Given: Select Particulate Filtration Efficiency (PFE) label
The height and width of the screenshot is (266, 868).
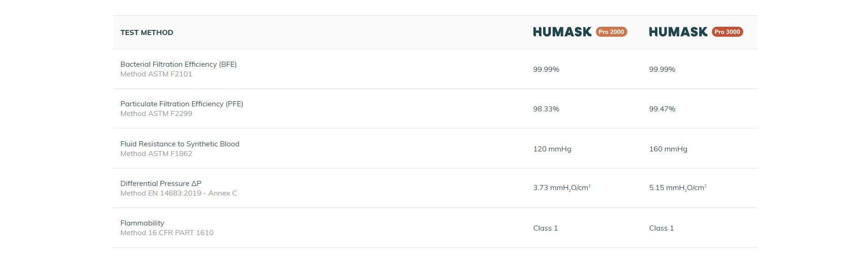Looking at the screenshot, I should coord(182,104).
